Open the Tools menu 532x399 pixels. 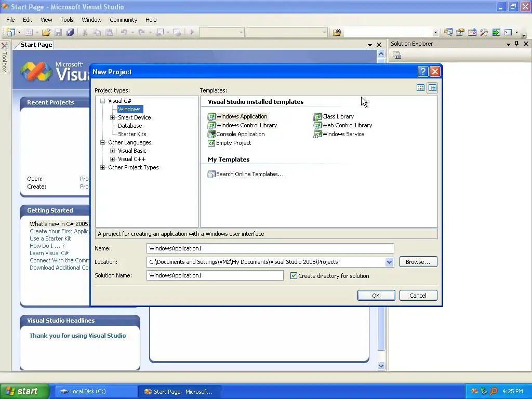pos(67,20)
